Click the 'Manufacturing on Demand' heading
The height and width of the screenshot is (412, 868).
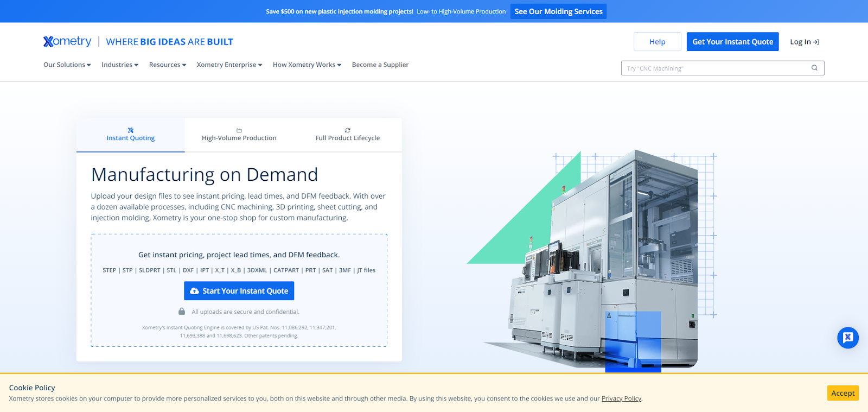click(205, 175)
